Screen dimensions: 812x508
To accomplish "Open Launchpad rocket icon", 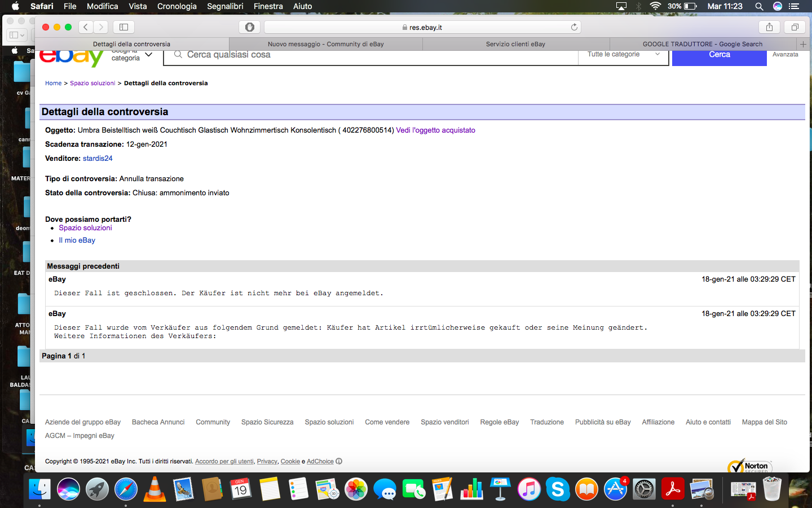I will 97,489.
